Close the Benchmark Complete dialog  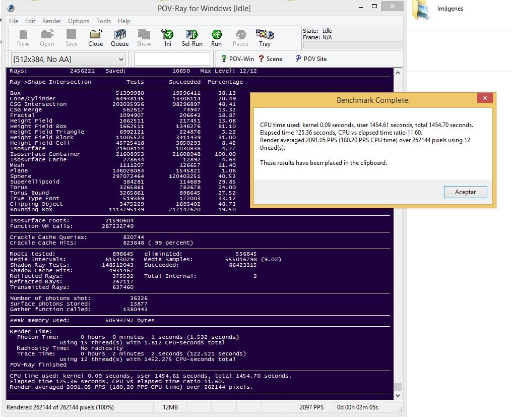coord(485,98)
